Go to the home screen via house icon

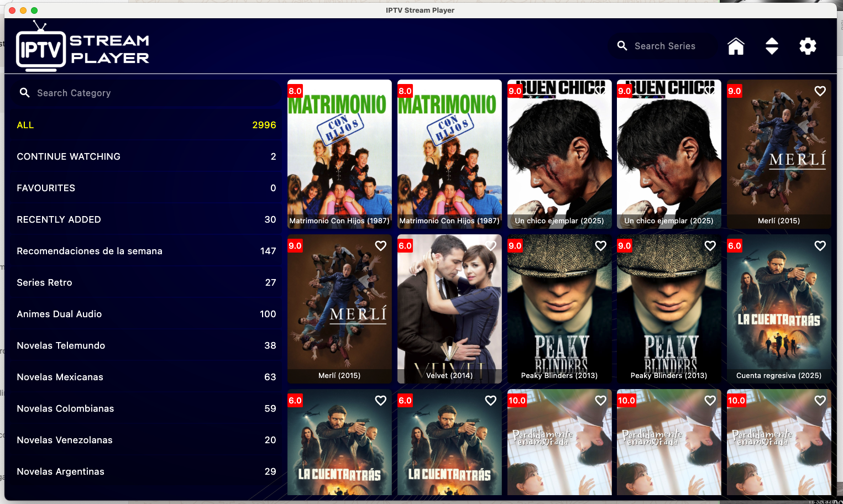[736, 46]
